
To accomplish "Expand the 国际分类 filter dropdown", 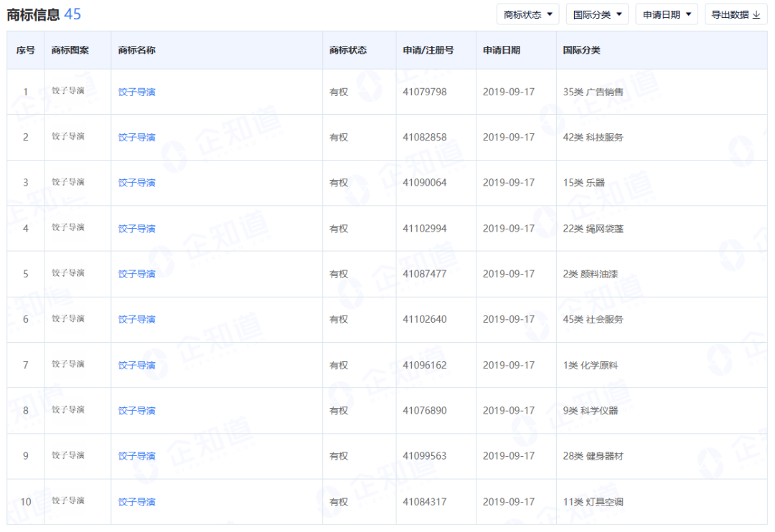I will [x=597, y=14].
